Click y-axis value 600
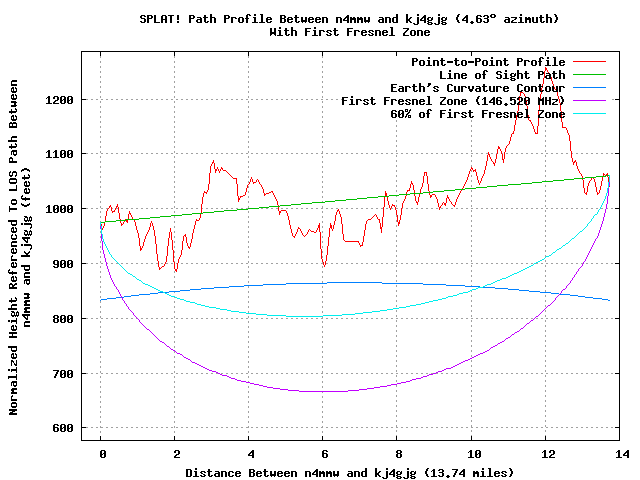The image size is (640, 480). click(63, 428)
